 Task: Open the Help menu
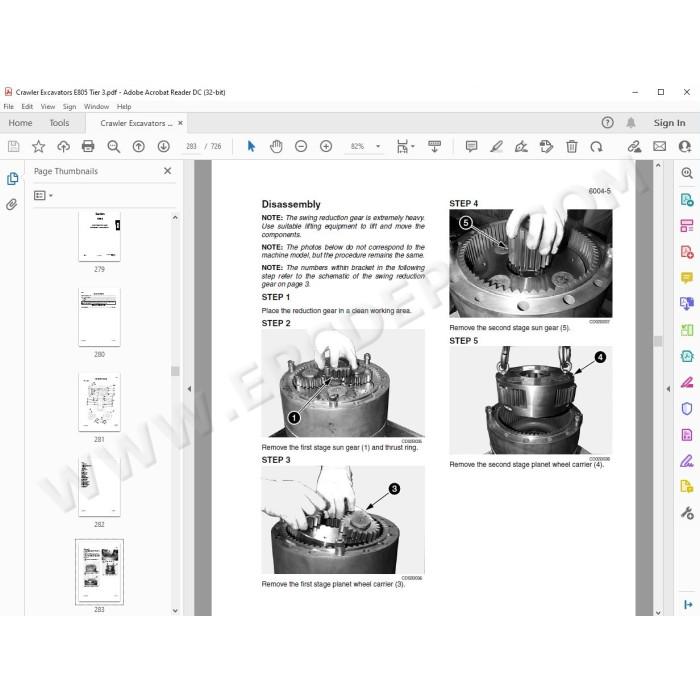click(x=124, y=107)
